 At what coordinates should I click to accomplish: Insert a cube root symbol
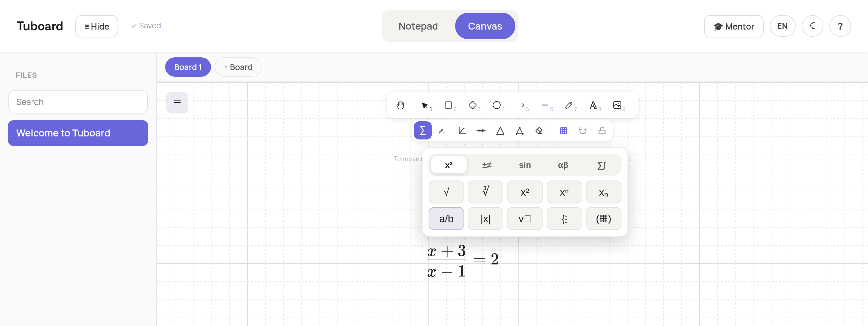pos(486,192)
